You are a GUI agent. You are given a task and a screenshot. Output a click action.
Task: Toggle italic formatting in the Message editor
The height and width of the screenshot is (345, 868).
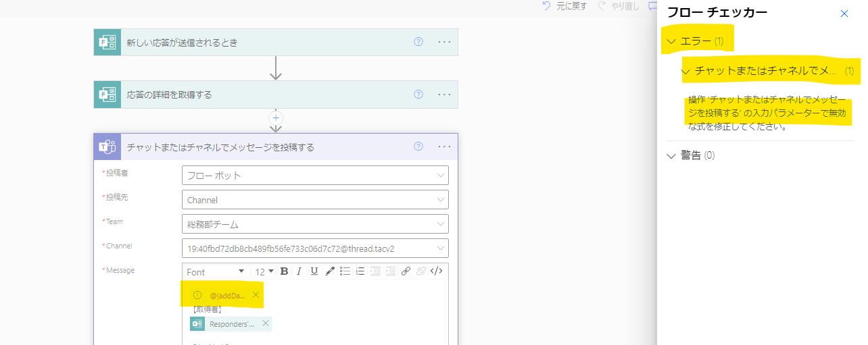(x=299, y=271)
